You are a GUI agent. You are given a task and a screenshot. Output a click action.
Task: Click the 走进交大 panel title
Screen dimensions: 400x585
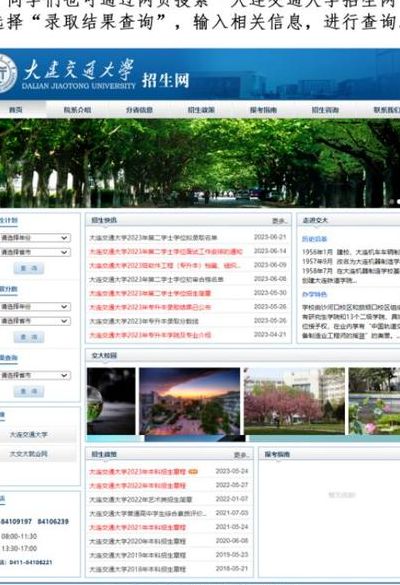[x=315, y=220]
